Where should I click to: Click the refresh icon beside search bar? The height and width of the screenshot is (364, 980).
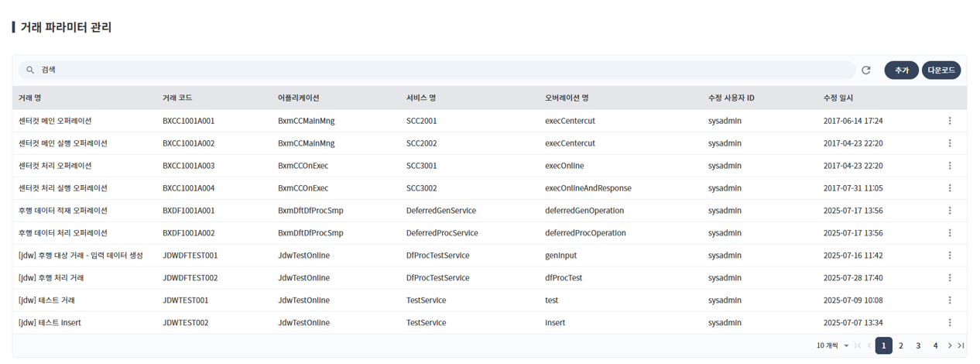coord(866,70)
